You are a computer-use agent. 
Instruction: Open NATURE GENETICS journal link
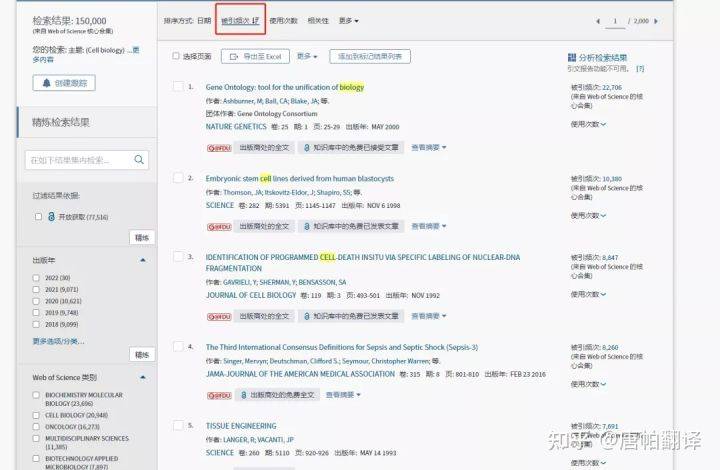click(236, 126)
